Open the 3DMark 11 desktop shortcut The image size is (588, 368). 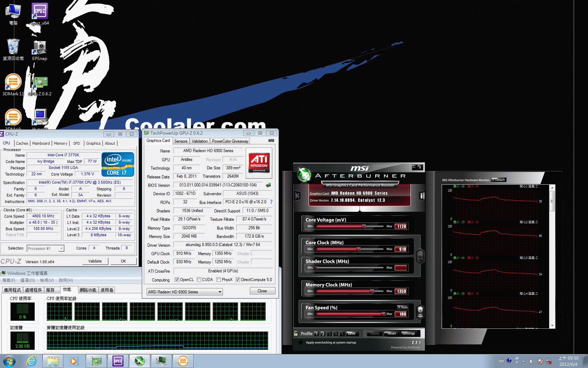(13, 84)
